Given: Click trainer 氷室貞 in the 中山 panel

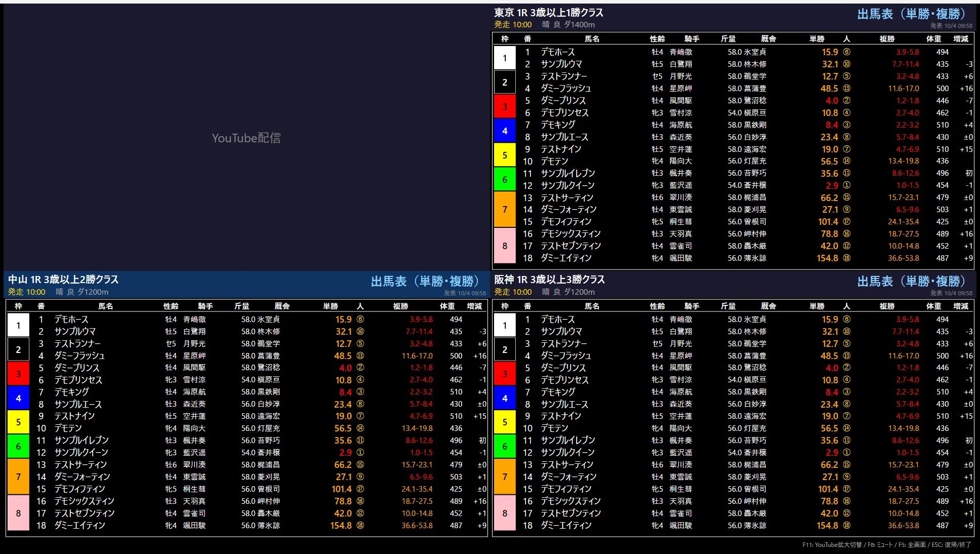Looking at the screenshot, I should 269,320.
